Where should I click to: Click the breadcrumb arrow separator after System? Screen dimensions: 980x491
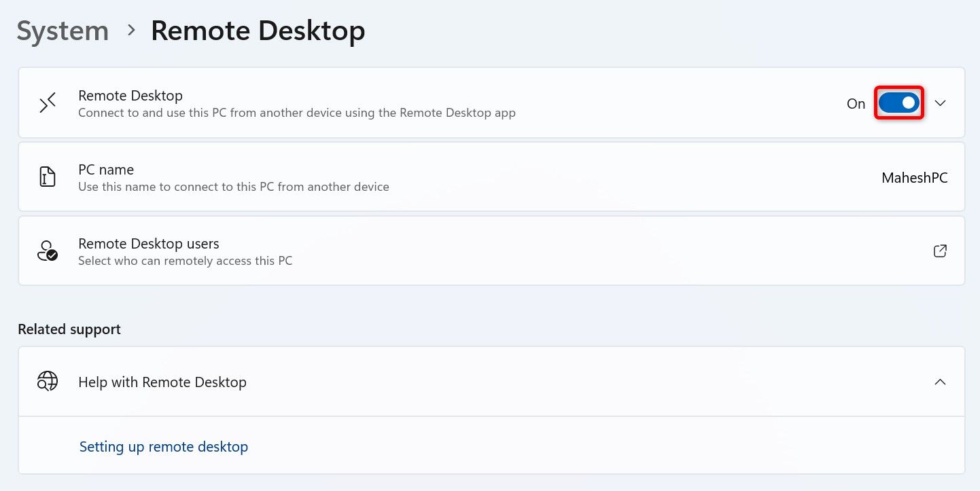tap(130, 31)
